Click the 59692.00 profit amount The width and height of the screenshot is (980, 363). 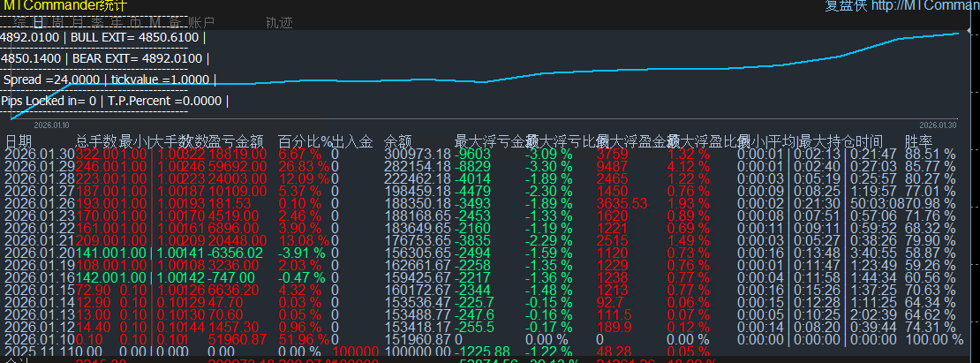(x=238, y=166)
